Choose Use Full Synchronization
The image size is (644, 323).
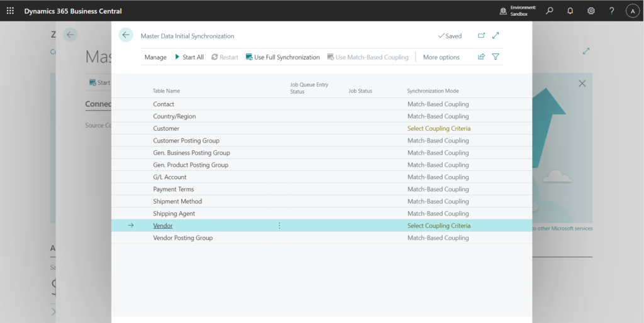click(282, 57)
